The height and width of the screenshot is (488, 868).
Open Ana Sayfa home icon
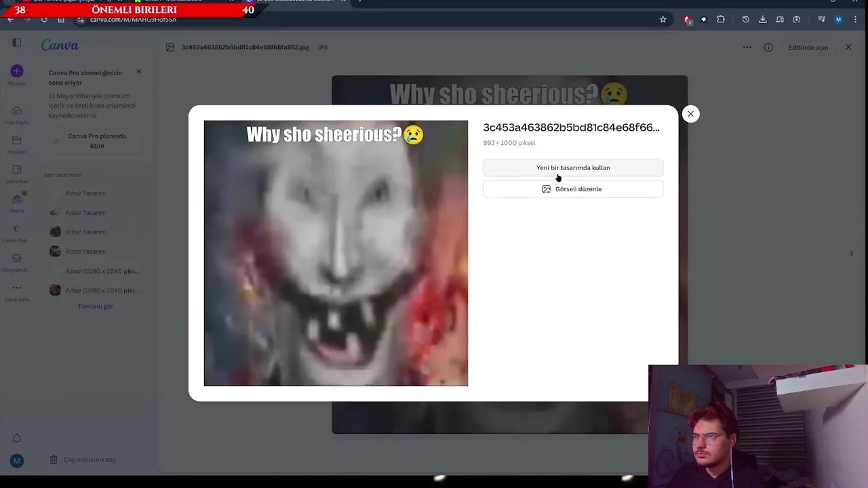coord(17,111)
